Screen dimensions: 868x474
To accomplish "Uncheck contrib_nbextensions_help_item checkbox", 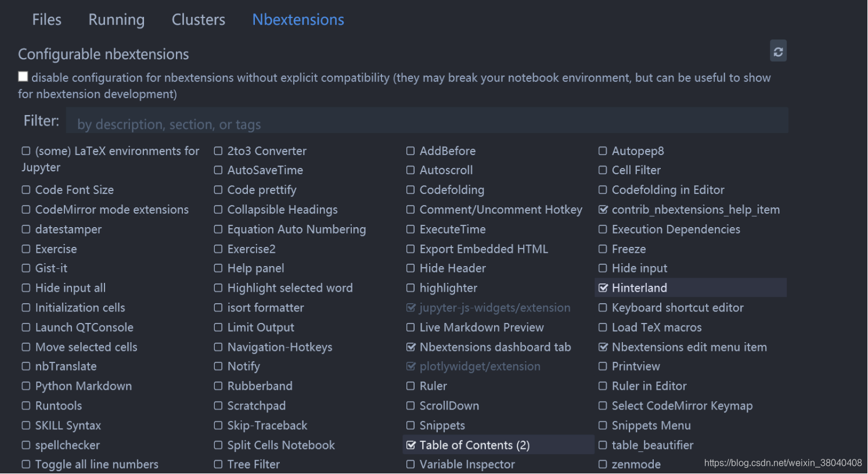I will coord(603,210).
